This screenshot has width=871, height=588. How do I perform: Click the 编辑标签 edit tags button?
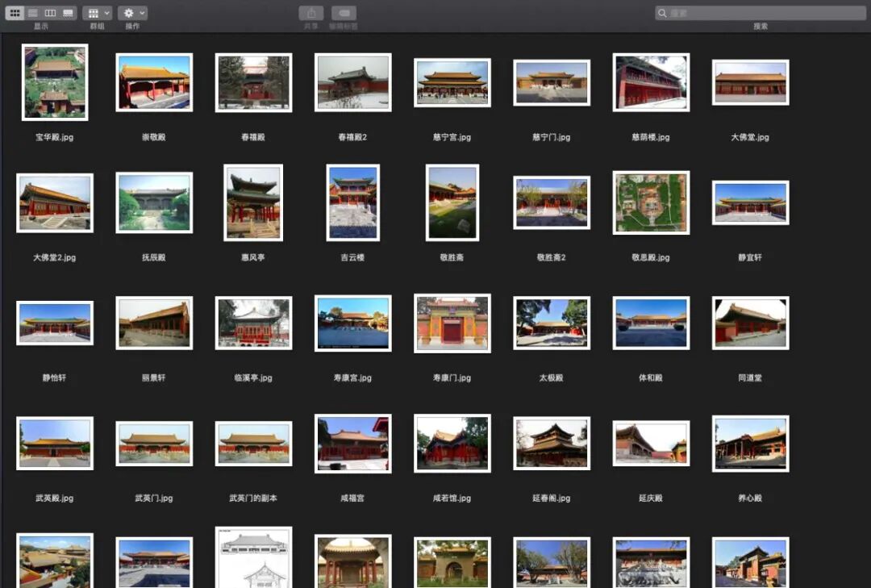pyautogui.click(x=344, y=13)
